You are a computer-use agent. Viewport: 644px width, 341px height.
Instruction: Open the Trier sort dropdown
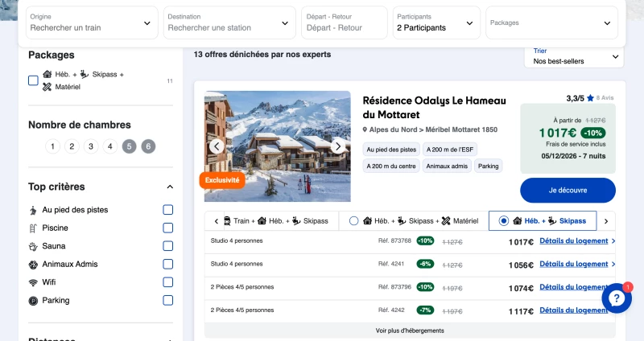tap(574, 56)
